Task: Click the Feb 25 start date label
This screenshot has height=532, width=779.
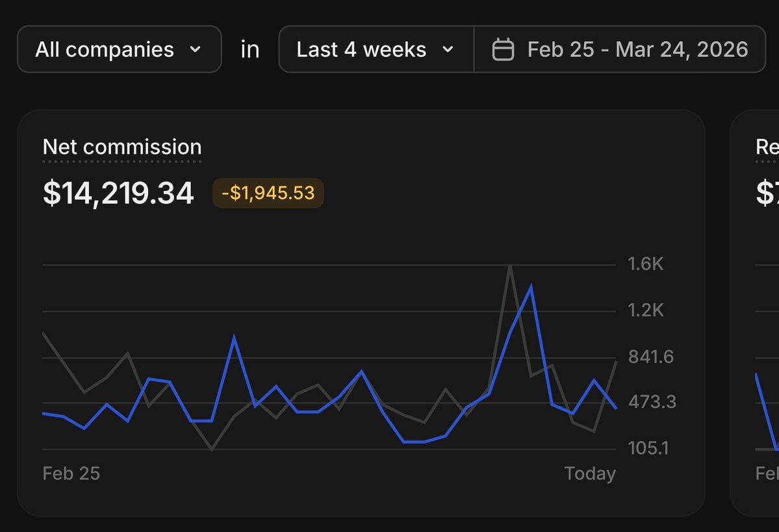Action: (71, 473)
